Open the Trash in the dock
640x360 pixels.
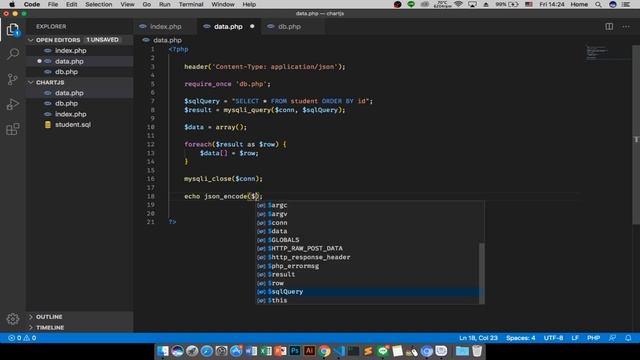(x=477, y=351)
